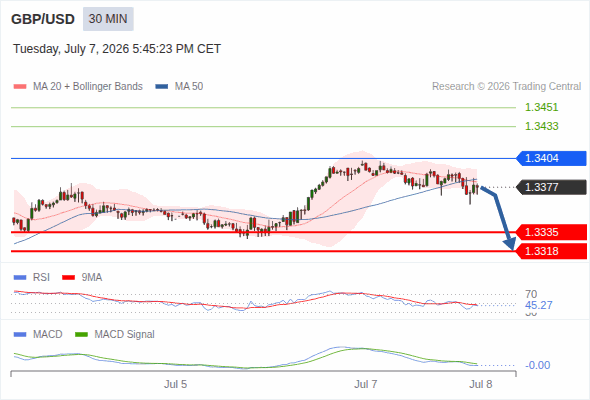Click the MACD blue legend marker
The width and height of the screenshot is (590, 400).
[x=20, y=335]
